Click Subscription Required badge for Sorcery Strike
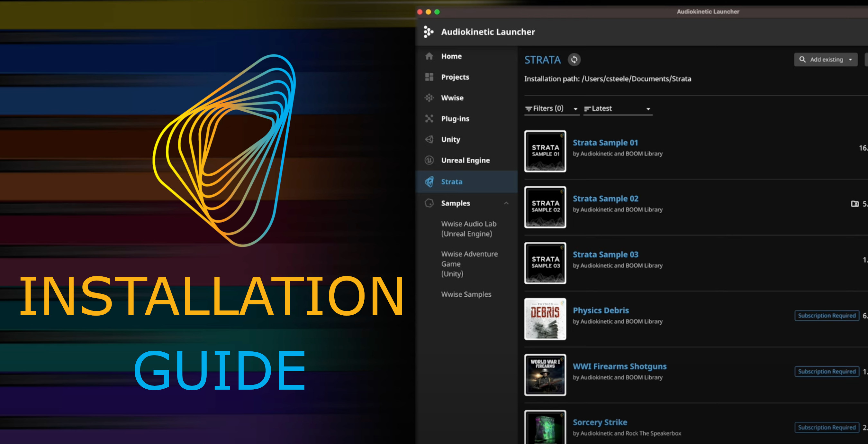 pyautogui.click(x=827, y=428)
